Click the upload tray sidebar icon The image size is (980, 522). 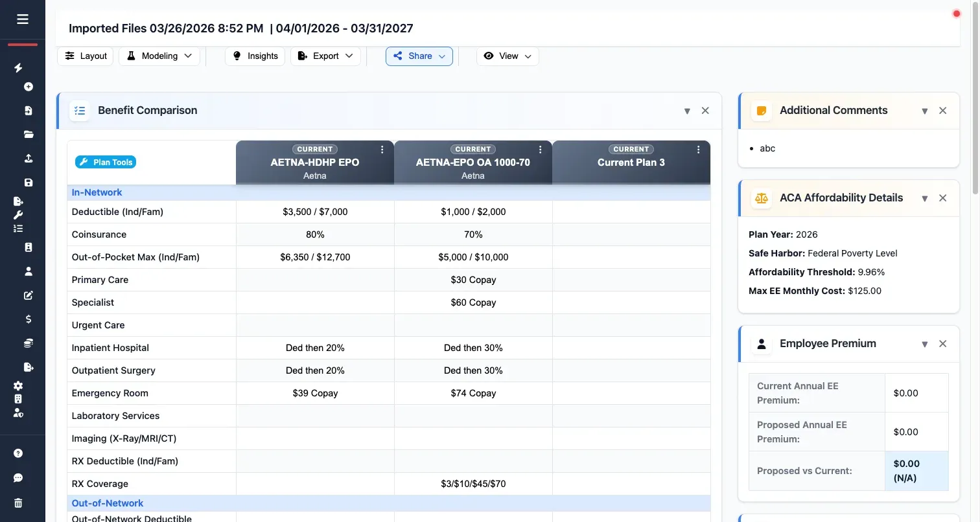(x=29, y=159)
